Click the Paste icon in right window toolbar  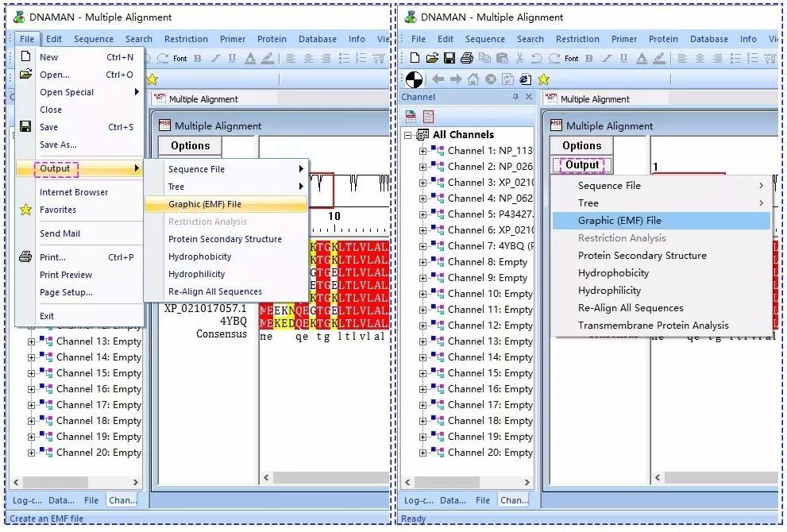click(502, 58)
